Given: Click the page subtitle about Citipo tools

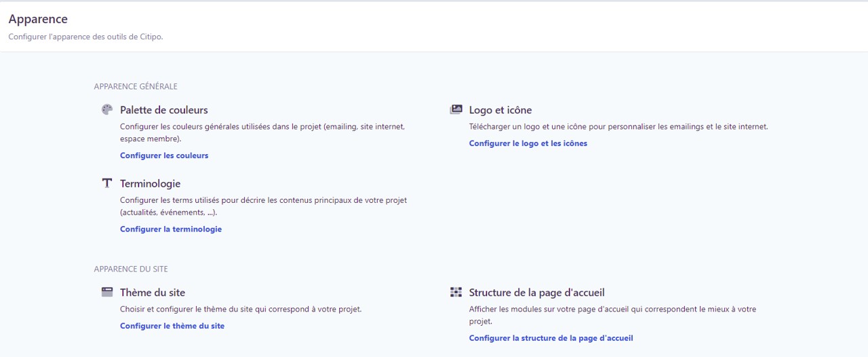Looking at the screenshot, I should (85, 37).
